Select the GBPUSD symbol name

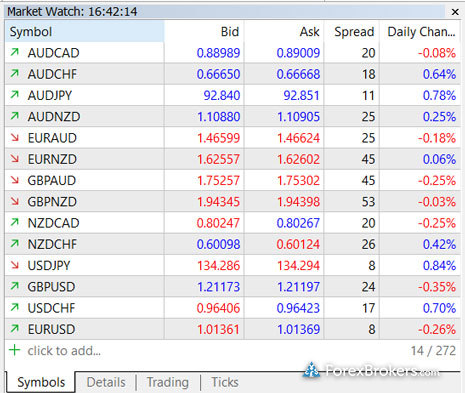(x=51, y=287)
